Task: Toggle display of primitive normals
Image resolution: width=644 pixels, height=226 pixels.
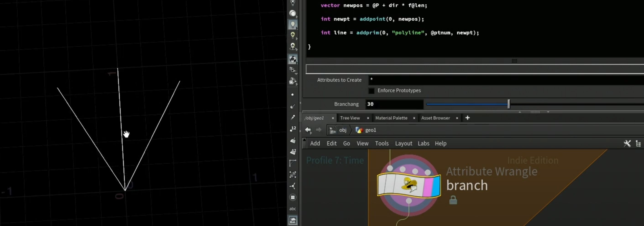Action: click(x=293, y=140)
